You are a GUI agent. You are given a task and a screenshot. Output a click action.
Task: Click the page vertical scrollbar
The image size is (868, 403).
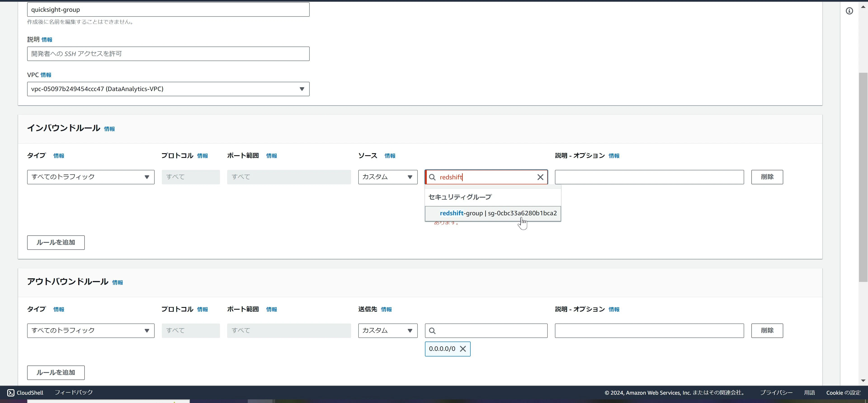863,177
